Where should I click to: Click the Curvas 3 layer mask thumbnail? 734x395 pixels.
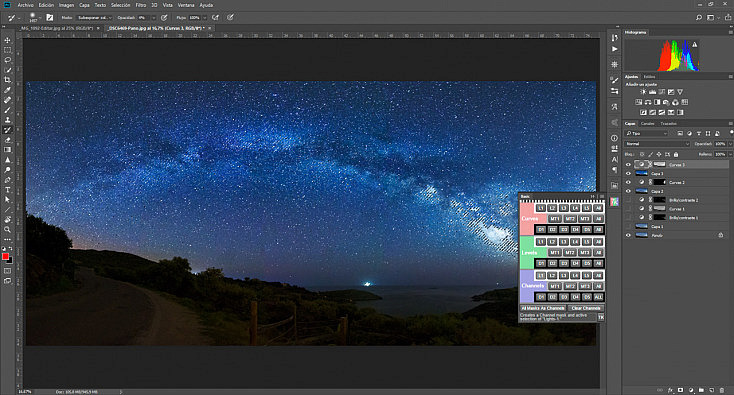click(x=659, y=165)
